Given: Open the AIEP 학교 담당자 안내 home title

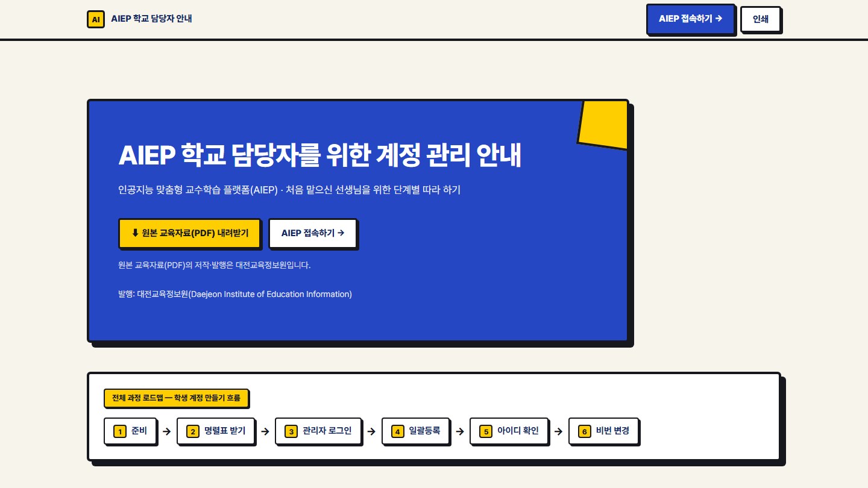Looking at the screenshot, I should point(151,19).
